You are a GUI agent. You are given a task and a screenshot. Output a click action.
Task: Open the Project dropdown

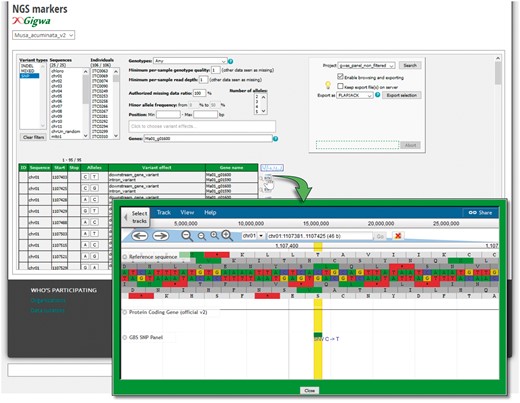point(367,65)
